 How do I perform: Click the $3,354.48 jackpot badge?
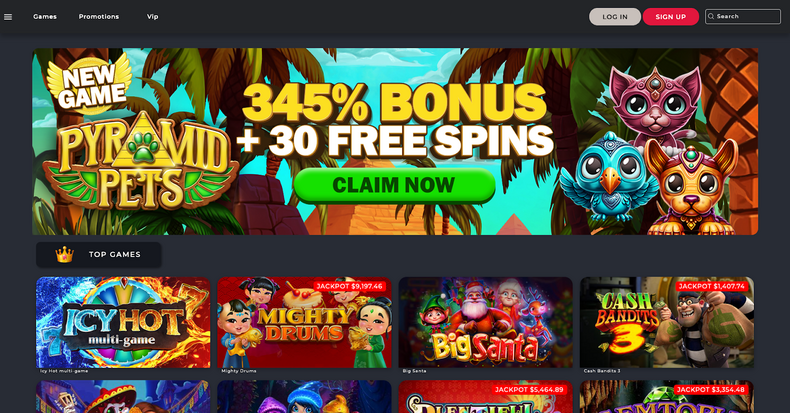tap(711, 389)
